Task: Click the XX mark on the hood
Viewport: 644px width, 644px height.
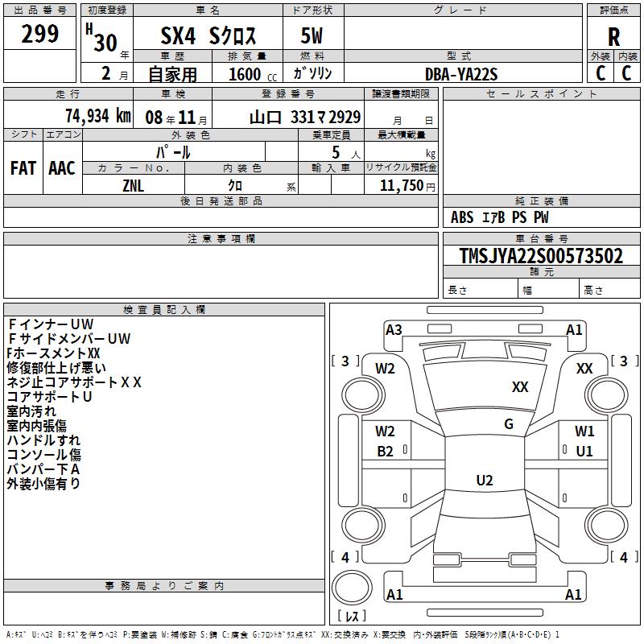Action: 520,387
